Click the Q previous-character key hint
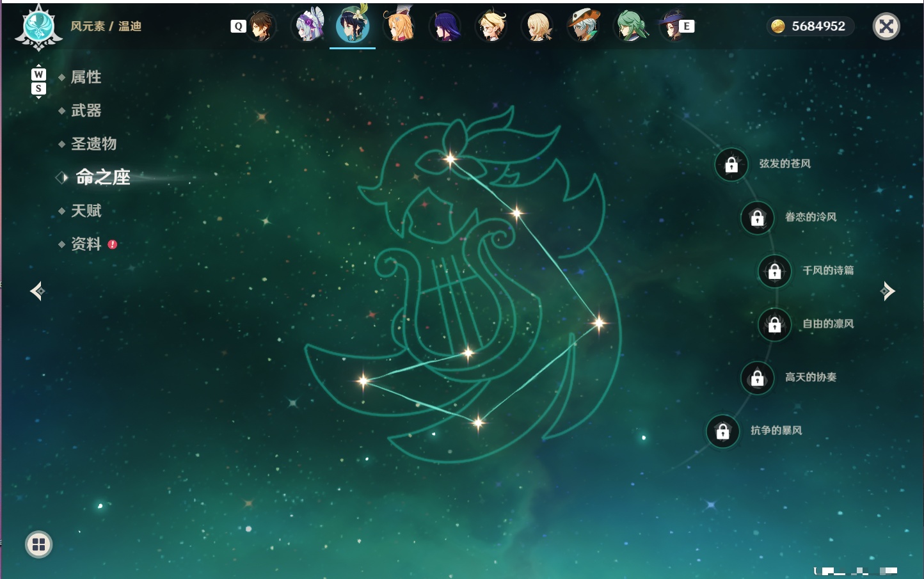 pos(238,26)
